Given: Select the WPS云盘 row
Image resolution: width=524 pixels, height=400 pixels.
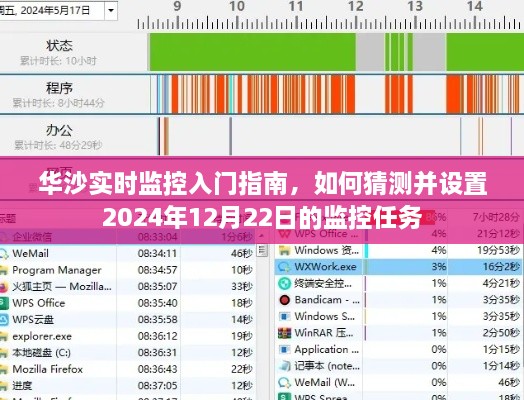Looking at the screenshot, I should pyautogui.click(x=128, y=319).
